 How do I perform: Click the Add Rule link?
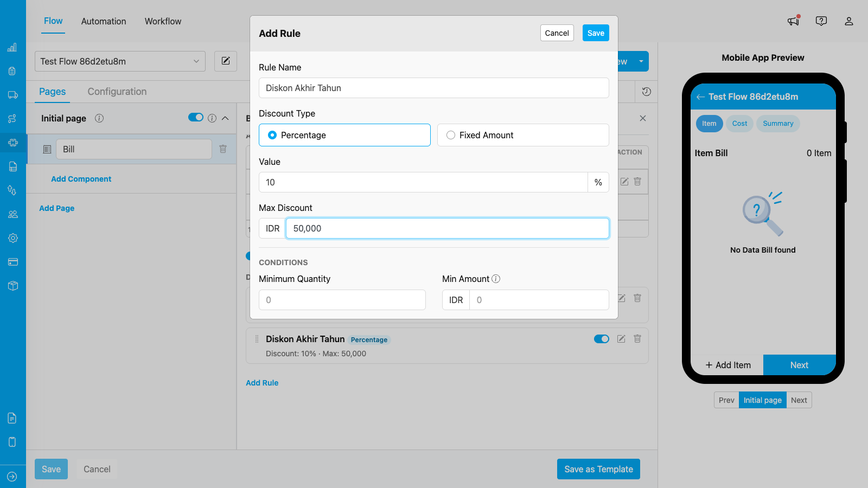click(x=262, y=383)
